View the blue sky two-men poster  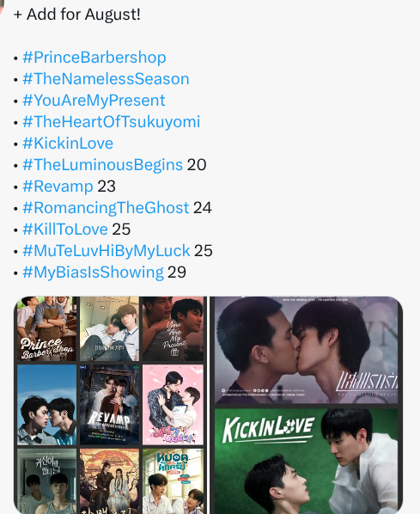click(x=46, y=405)
